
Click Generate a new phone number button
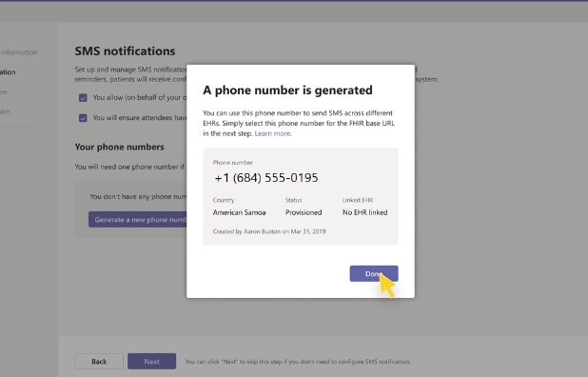pyautogui.click(x=138, y=220)
